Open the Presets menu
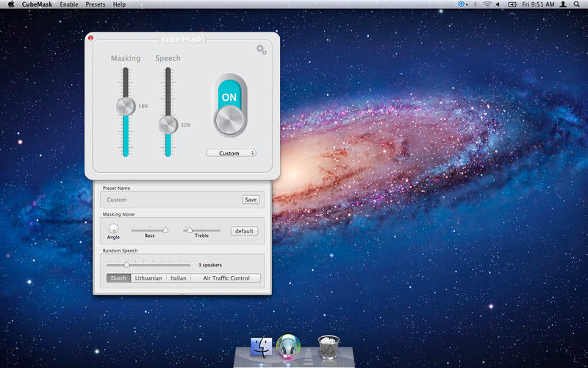 [96, 4]
